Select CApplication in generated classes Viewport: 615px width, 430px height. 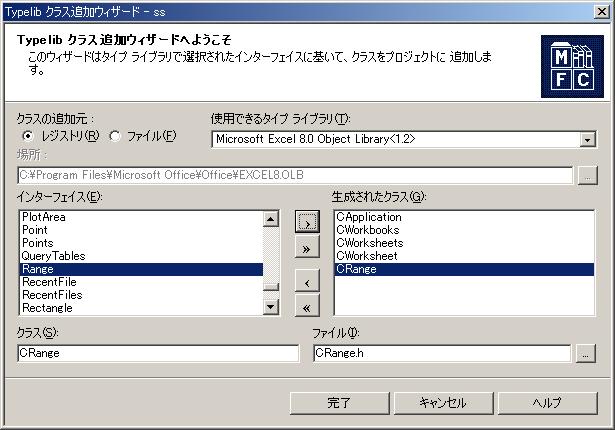tap(464, 217)
